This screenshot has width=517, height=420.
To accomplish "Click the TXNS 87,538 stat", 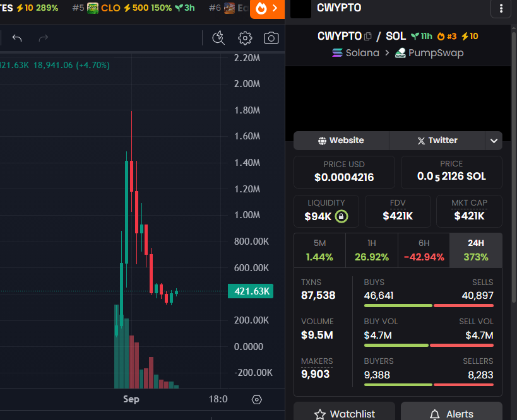I will point(318,289).
